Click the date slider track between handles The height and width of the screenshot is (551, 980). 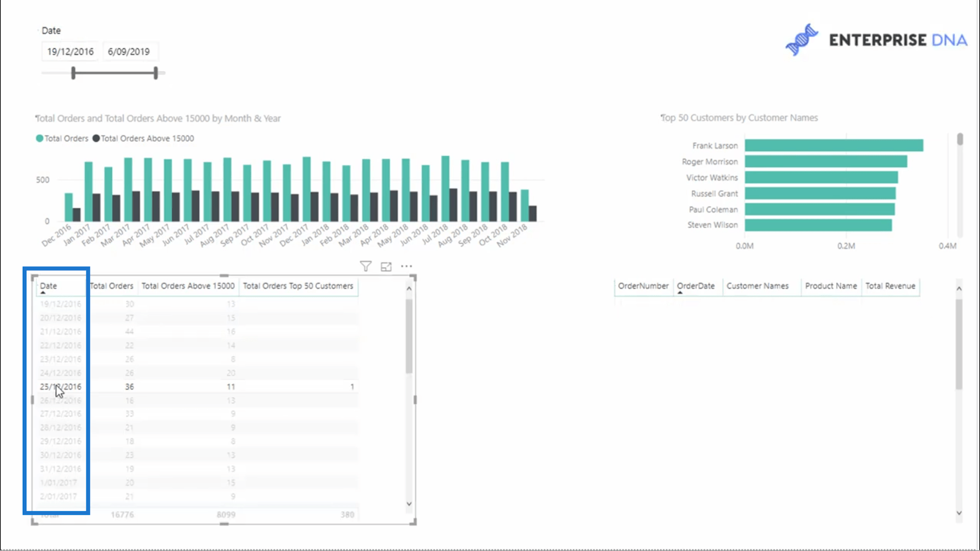115,73
